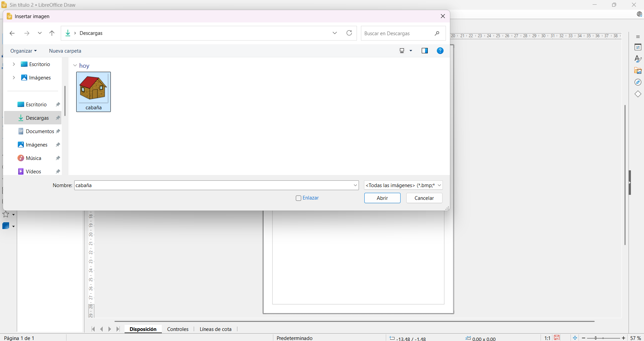Click the zoom slider in status bar

(x=603, y=338)
